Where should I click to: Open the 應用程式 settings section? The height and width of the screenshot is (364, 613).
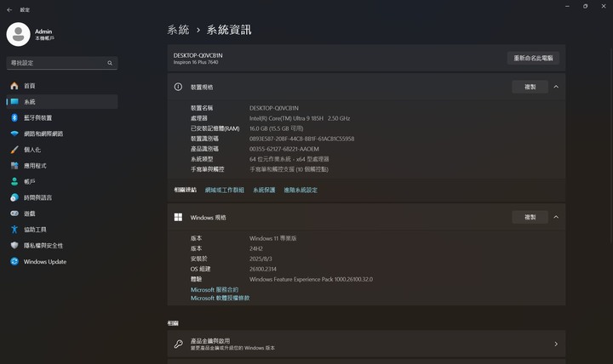tap(62, 166)
